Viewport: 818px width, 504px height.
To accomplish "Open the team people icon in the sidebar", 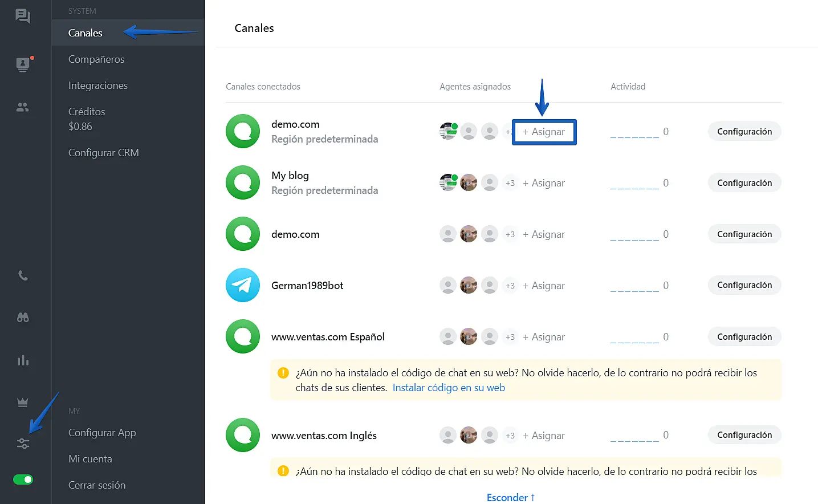I will click(x=23, y=107).
